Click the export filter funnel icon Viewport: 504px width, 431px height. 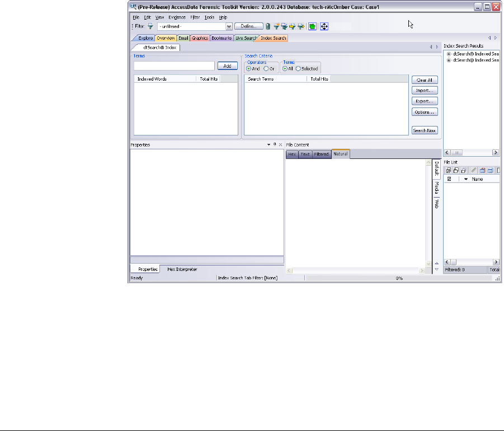(301, 26)
